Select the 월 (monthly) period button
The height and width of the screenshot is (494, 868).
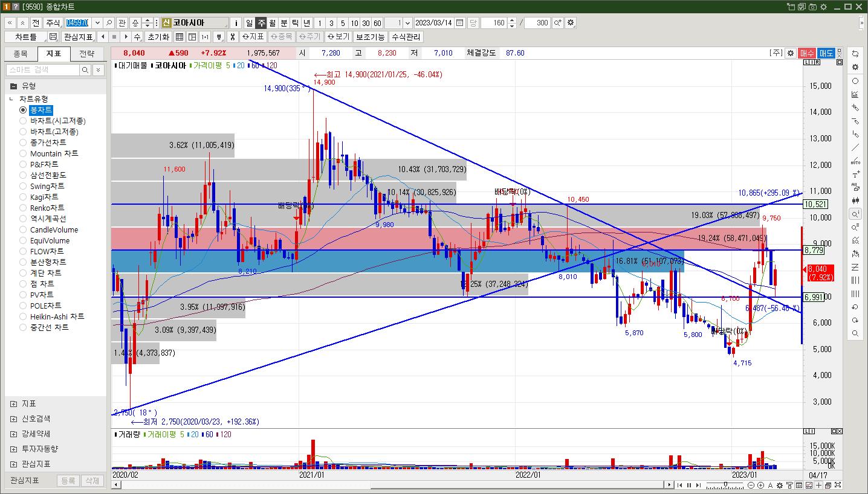272,23
